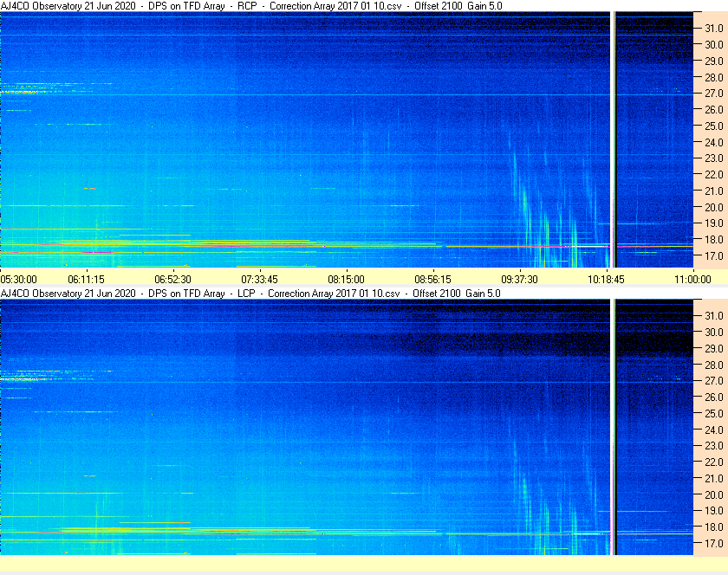The height and width of the screenshot is (575, 728).
Task: Click the 28.0 frequency label on LCP axis
Action: (x=714, y=365)
